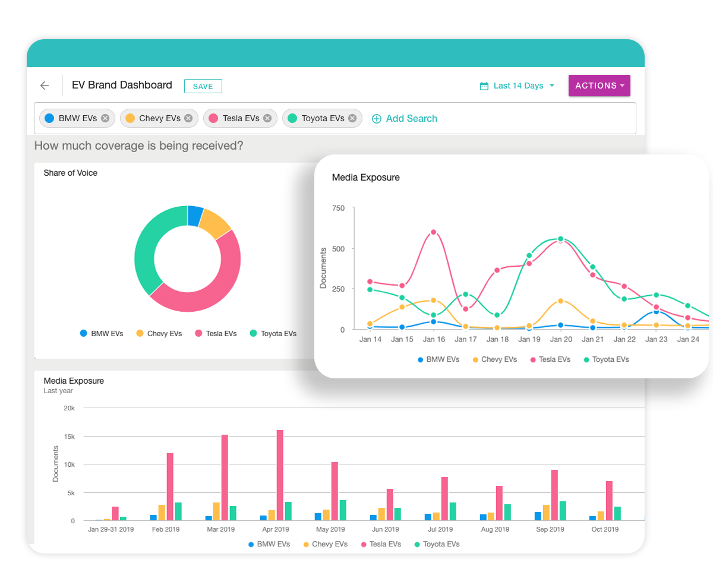This screenshot has height=588, width=713.
Task: Click the back arrow beside EV Brand Dashboard
Action: (x=45, y=85)
